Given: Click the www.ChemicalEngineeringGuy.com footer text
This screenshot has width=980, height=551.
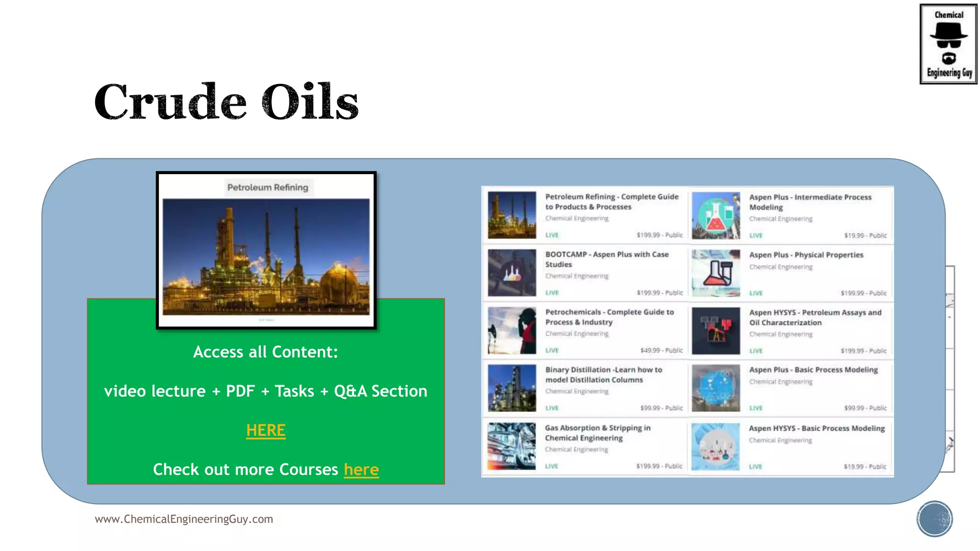Looking at the screenshot, I should click(184, 519).
